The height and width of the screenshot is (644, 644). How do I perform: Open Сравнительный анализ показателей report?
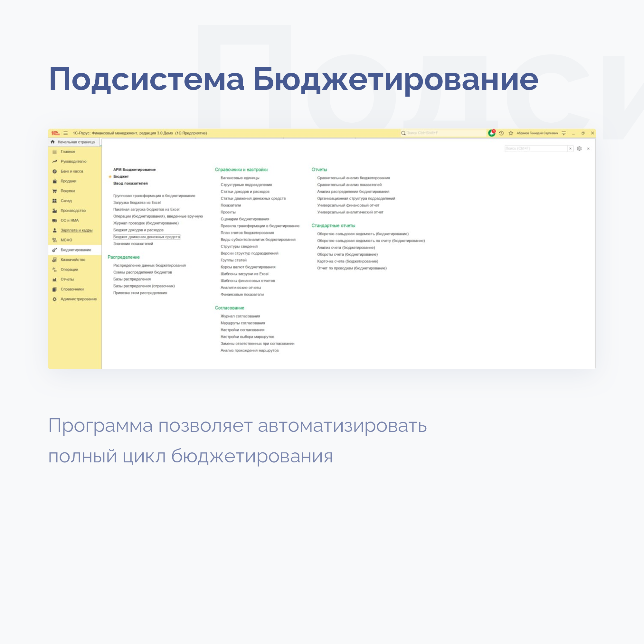click(x=349, y=185)
